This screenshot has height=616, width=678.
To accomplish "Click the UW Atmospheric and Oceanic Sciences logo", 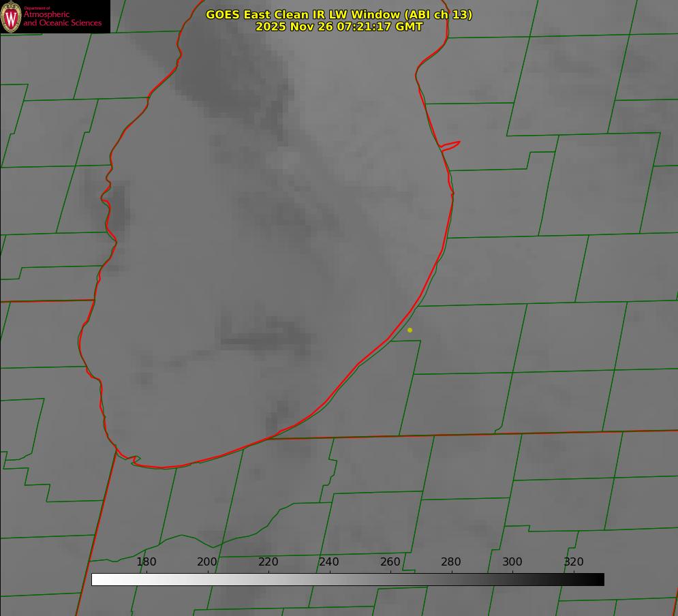I will click(55, 16).
